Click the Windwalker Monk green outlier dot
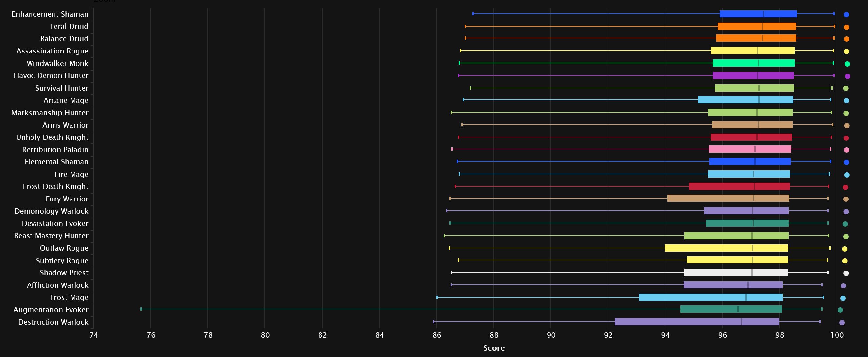 (x=847, y=64)
